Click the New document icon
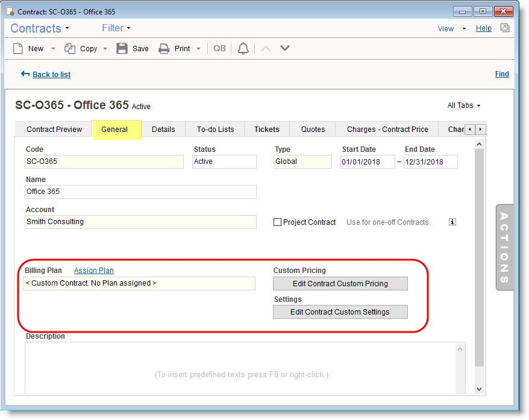529x420 pixels. [x=18, y=49]
